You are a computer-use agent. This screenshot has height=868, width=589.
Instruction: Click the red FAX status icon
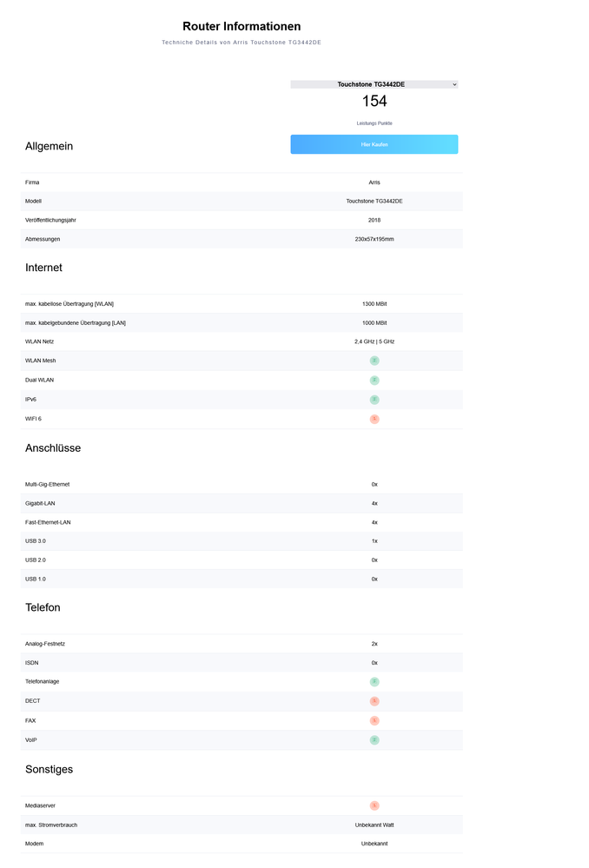(x=374, y=720)
